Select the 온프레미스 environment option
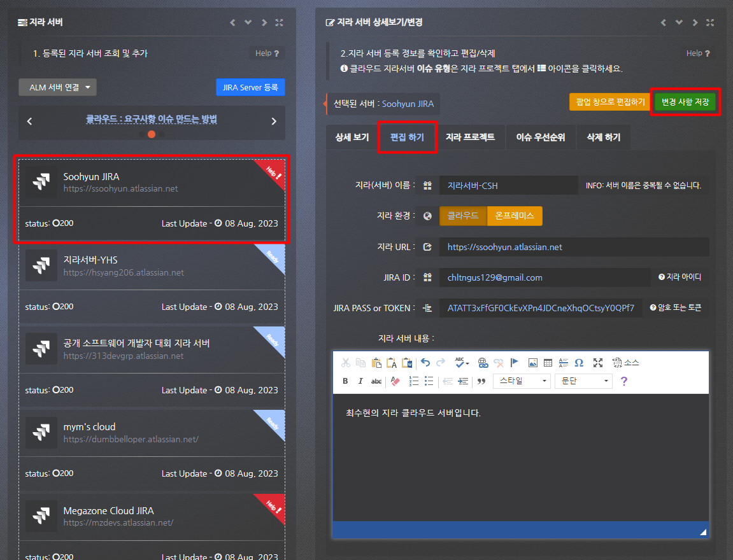Viewport: 733px width, 560px height. click(515, 216)
